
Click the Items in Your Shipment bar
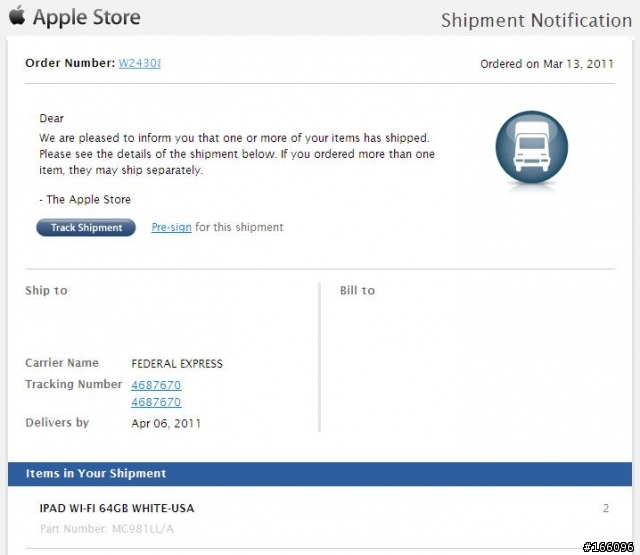pyautogui.click(x=320, y=474)
